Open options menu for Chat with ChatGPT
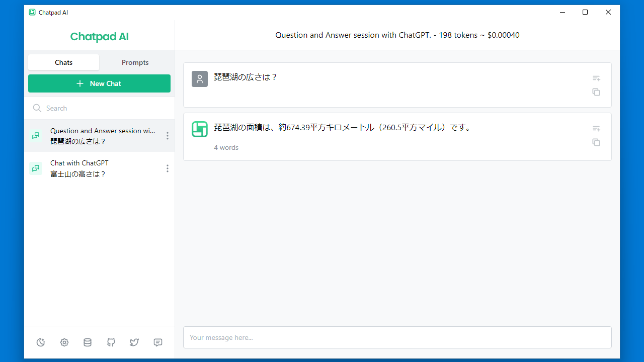644x362 pixels. (x=168, y=168)
